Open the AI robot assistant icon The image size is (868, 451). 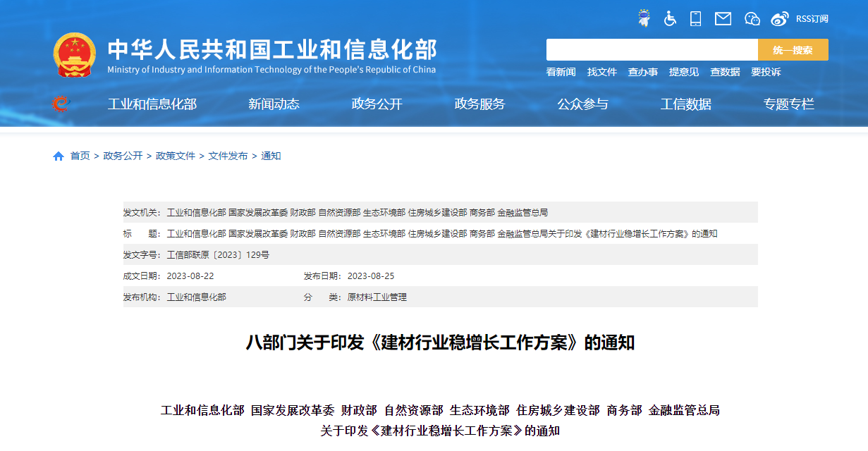click(x=643, y=18)
